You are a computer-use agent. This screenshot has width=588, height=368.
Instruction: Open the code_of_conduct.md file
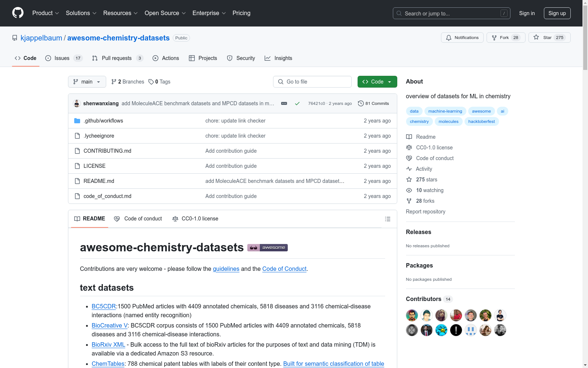(107, 196)
